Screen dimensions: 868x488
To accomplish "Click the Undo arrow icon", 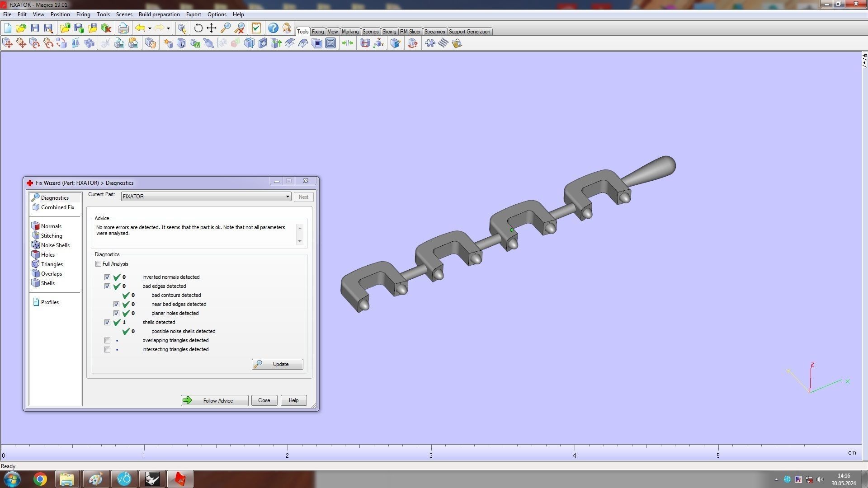I will [x=140, y=28].
